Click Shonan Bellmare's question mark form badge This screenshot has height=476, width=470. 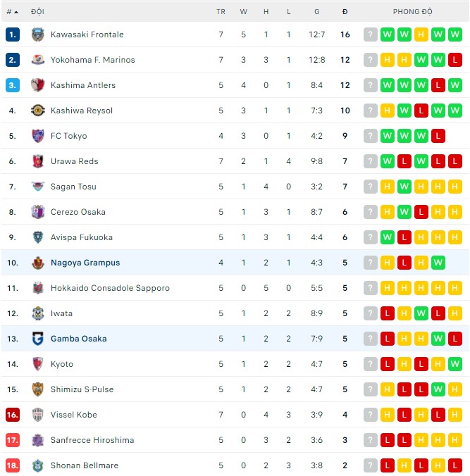click(x=370, y=465)
